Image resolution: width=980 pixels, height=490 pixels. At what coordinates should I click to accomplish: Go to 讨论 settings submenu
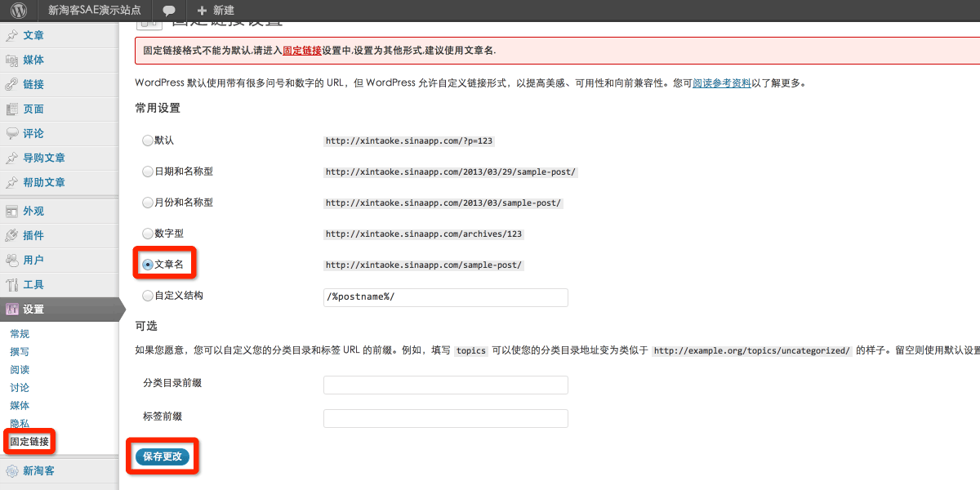[x=20, y=388]
